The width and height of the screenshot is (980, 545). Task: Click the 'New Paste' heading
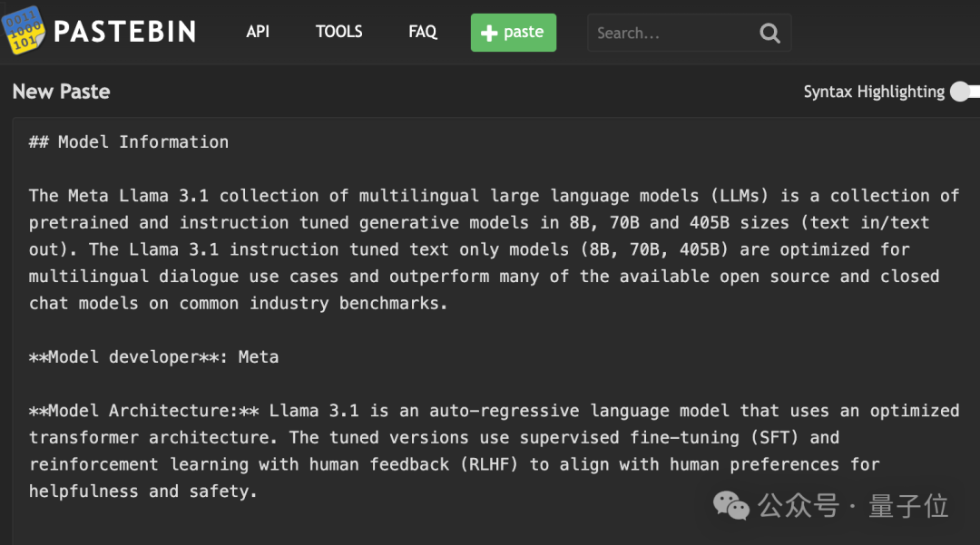click(62, 92)
